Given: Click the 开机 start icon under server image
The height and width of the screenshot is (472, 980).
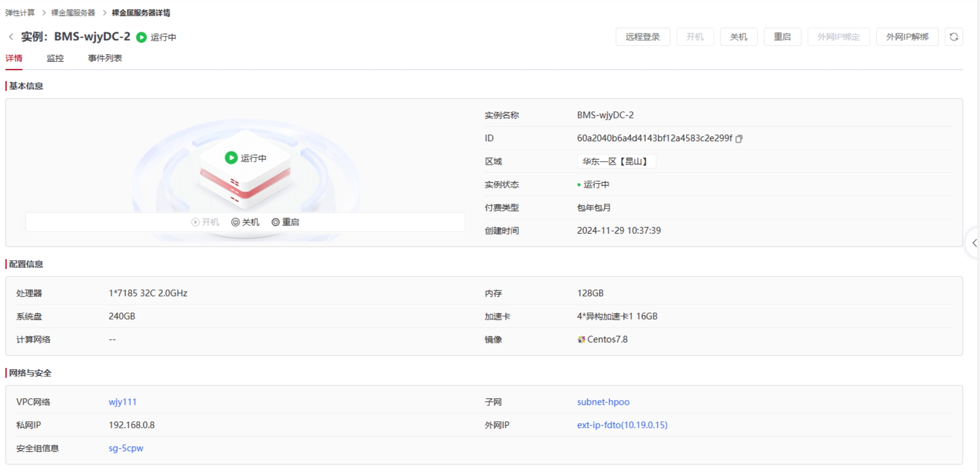Looking at the screenshot, I should (195, 222).
